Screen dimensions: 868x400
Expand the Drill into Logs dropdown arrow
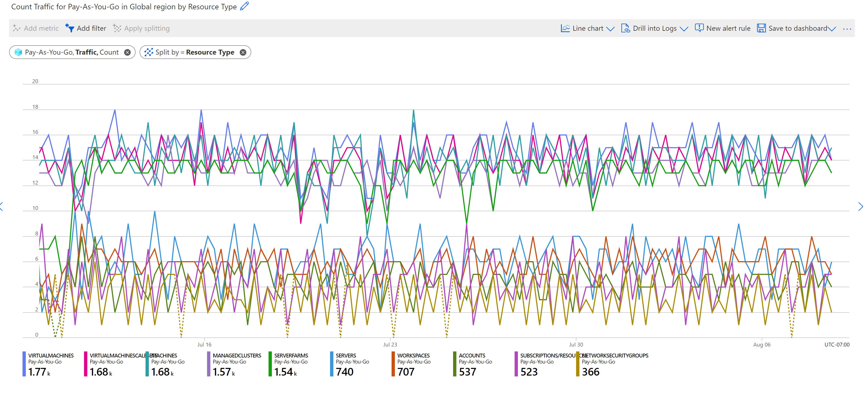(x=684, y=29)
